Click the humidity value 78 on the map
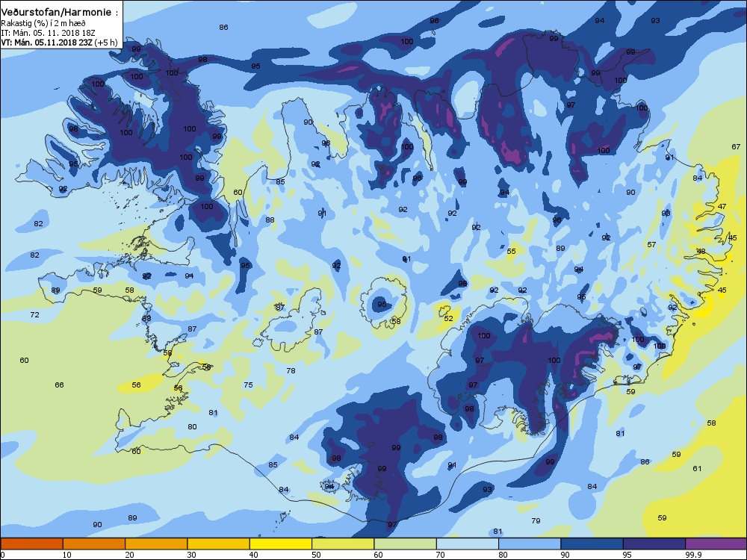The image size is (747, 560). (x=291, y=370)
